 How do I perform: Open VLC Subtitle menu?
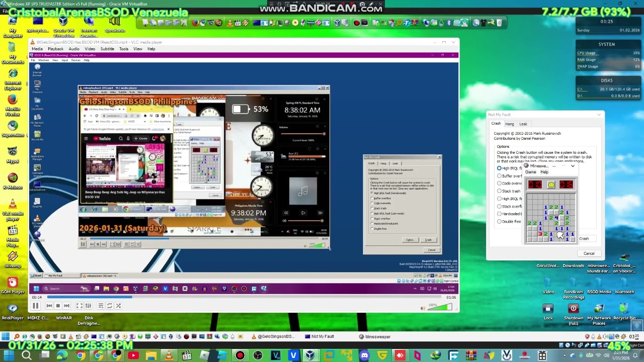[x=107, y=49]
